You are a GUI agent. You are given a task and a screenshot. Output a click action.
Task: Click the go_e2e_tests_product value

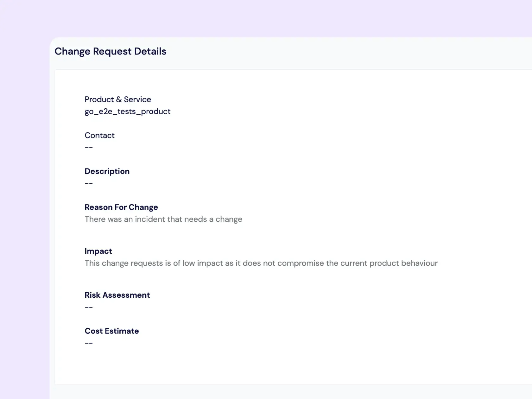(127, 111)
